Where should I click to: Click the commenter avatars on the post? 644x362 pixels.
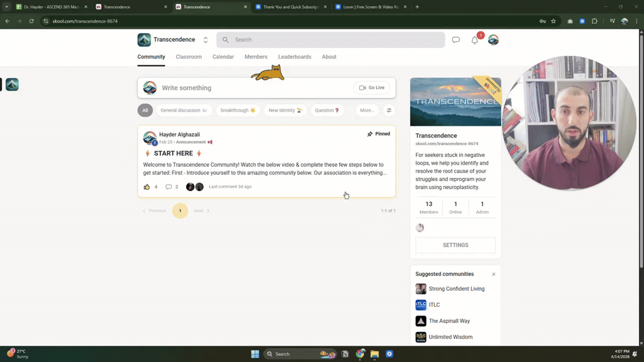click(195, 187)
